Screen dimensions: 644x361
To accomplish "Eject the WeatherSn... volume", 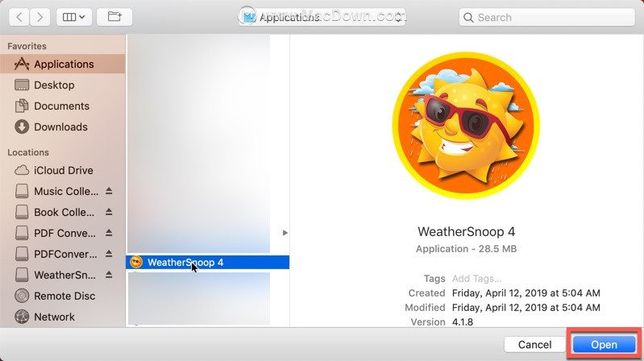I will point(109,275).
